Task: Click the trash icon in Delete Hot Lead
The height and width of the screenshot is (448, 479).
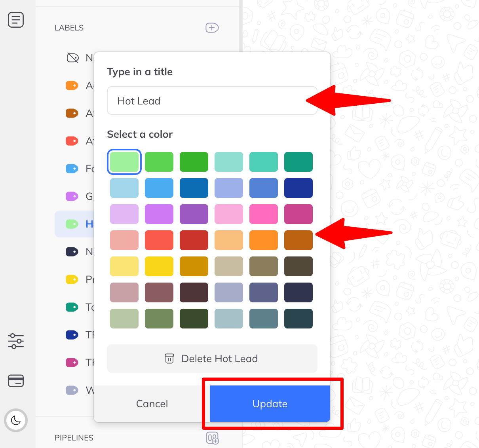Action: (x=169, y=359)
